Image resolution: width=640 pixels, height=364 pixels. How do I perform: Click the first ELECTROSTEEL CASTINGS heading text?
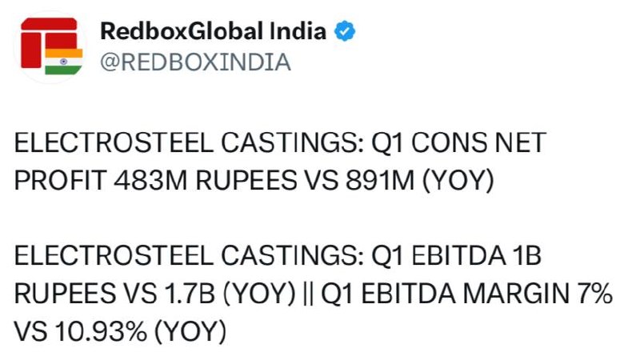click(x=190, y=143)
